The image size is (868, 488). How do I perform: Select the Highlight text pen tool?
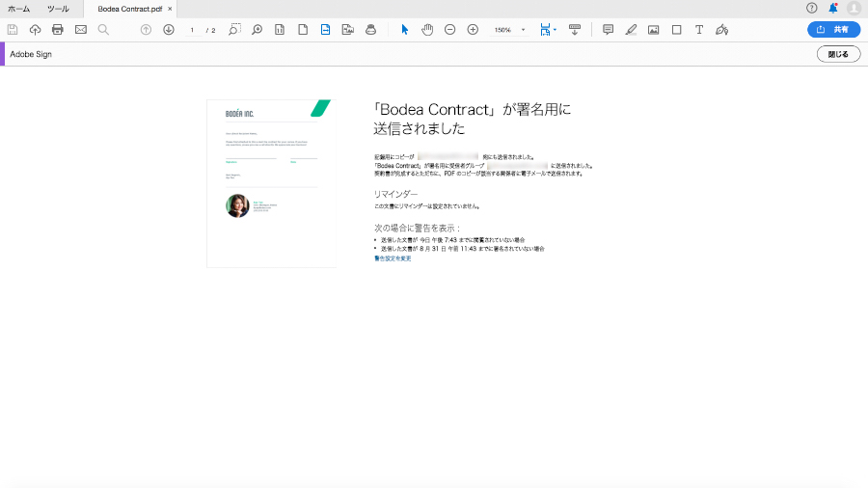pos(631,30)
